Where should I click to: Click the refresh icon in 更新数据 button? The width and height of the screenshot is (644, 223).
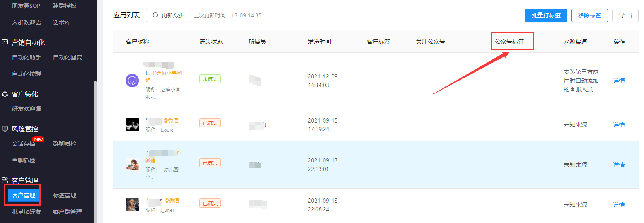pos(155,15)
